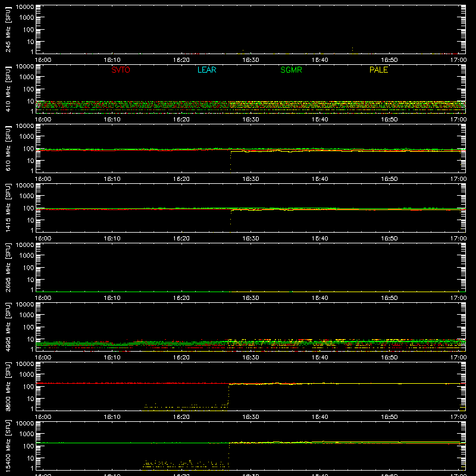This screenshot has height=476, width=476.
Task: Click the 10000 tick label on 245 MHz panel
Action: pyautogui.click(x=25, y=7)
